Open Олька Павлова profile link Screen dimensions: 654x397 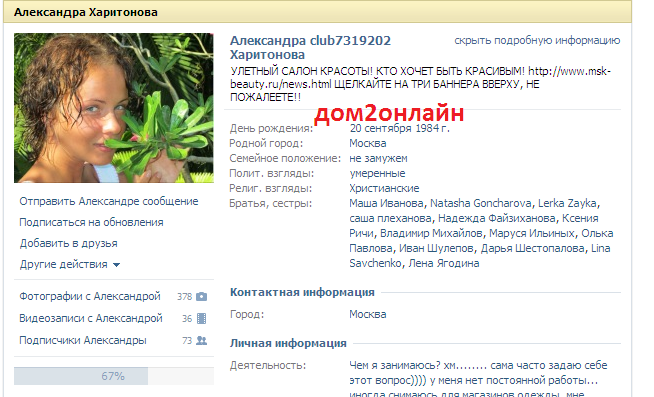597,234
